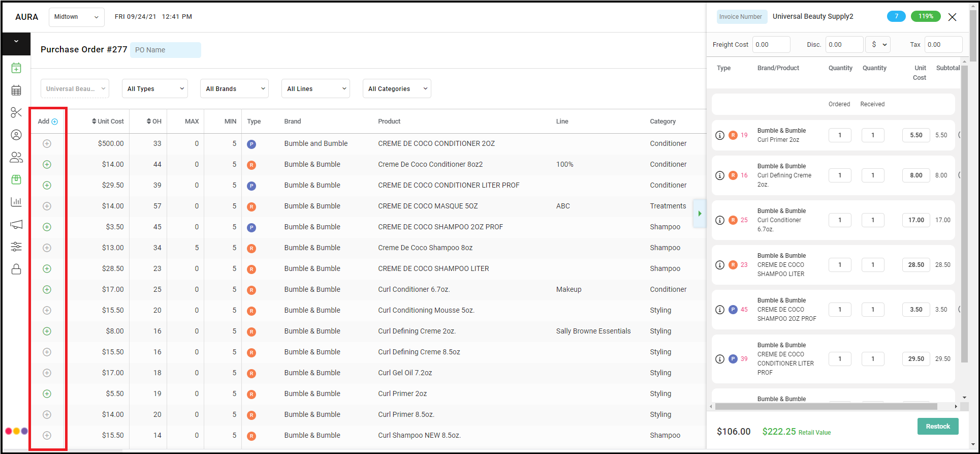Add Curl Primer 8.5oz. row
This screenshot has height=454, width=980.
coord(47,415)
